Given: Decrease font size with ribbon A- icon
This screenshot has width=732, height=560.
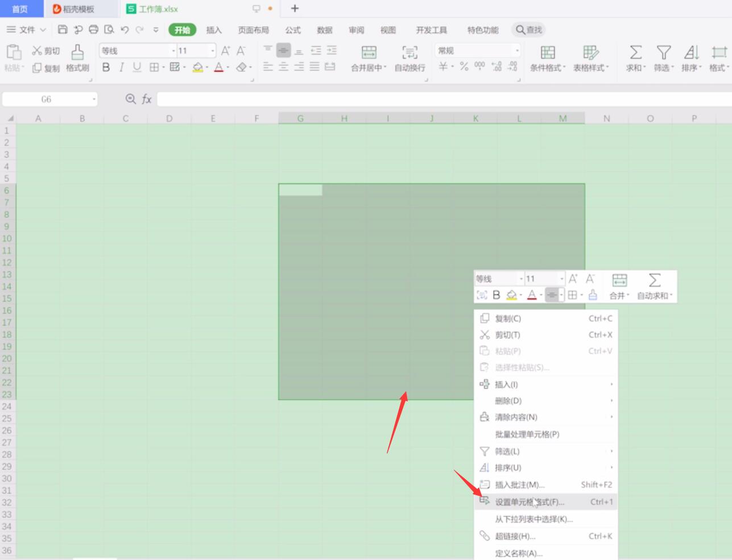Looking at the screenshot, I should point(241,51).
